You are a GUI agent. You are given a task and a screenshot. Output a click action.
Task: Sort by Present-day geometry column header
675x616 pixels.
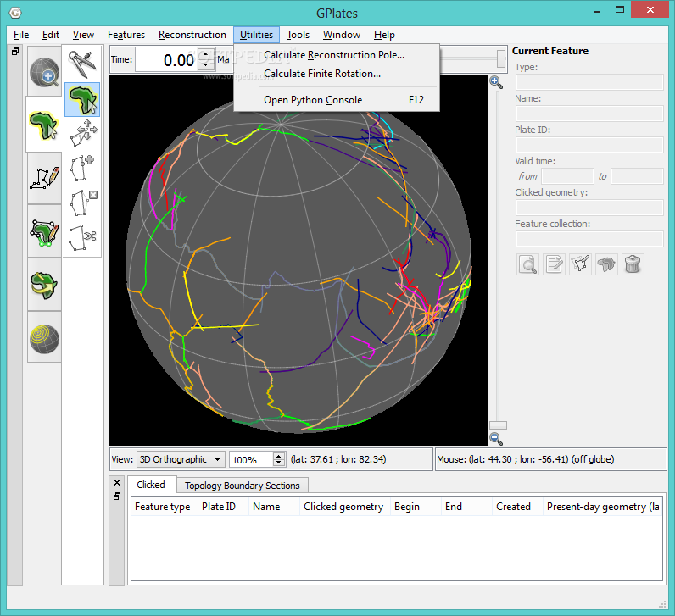point(602,507)
